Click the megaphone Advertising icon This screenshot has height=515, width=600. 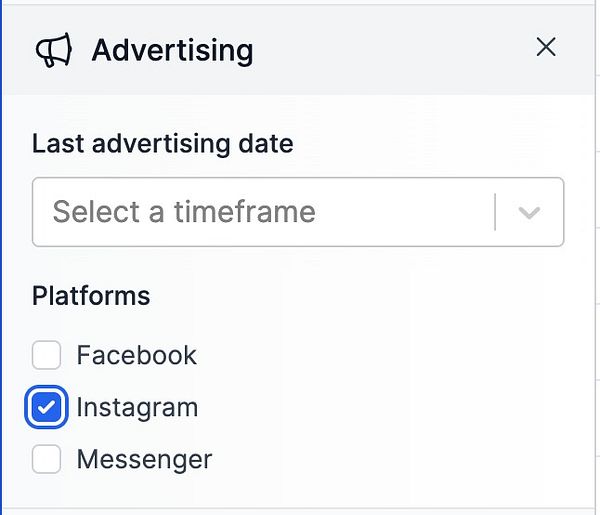tap(54, 50)
